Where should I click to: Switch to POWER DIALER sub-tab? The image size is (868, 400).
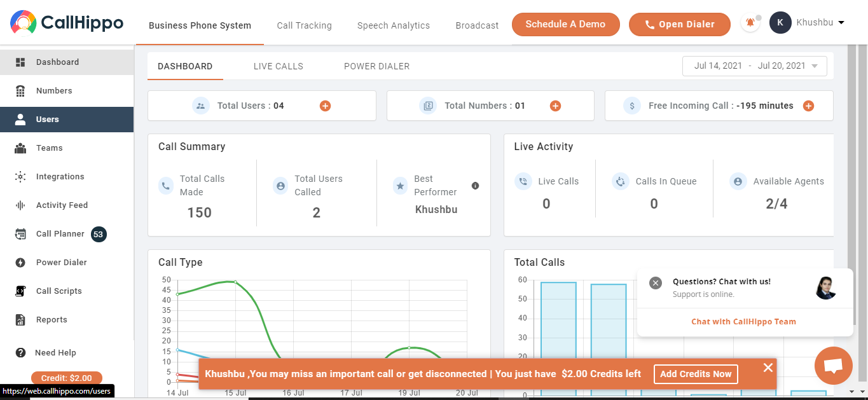(x=377, y=66)
